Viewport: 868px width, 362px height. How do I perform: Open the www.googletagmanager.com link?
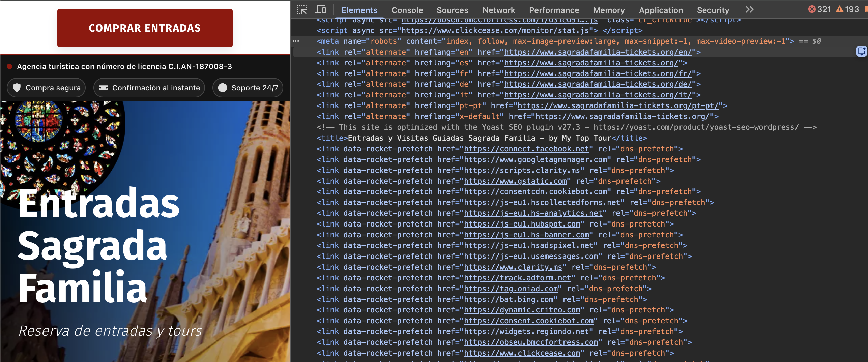(535, 159)
